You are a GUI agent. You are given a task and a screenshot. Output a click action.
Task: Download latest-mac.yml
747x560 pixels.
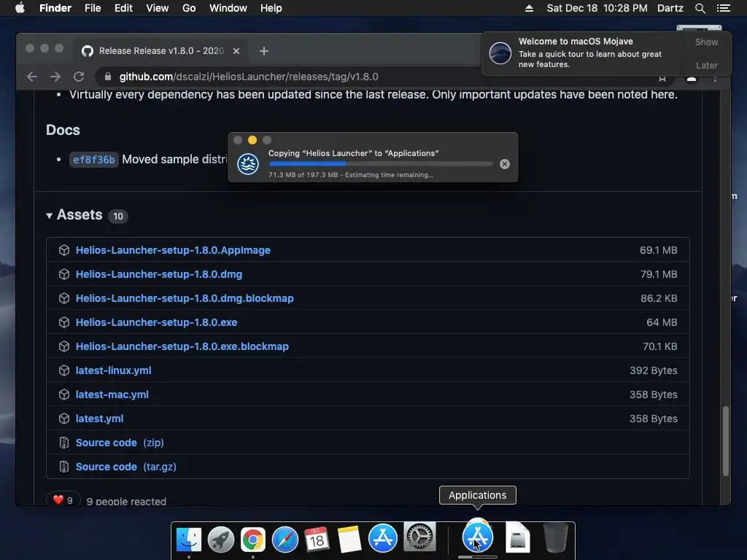tap(112, 394)
